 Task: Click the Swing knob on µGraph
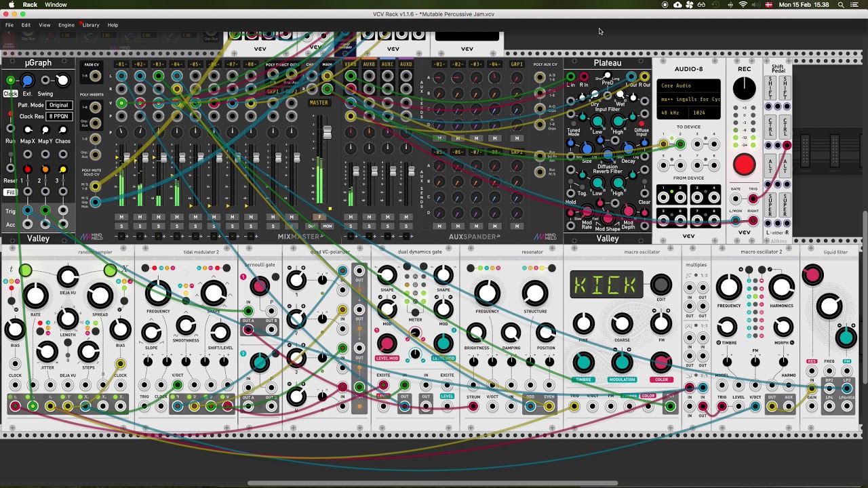[62, 81]
